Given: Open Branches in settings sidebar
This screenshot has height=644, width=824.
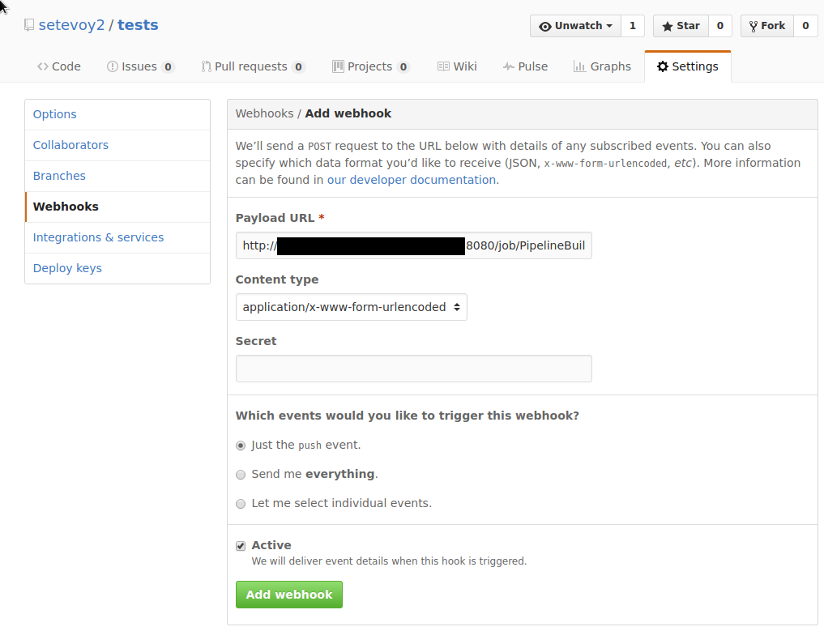Looking at the screenshot, I should pyautogui.click(x=117, y=176).
